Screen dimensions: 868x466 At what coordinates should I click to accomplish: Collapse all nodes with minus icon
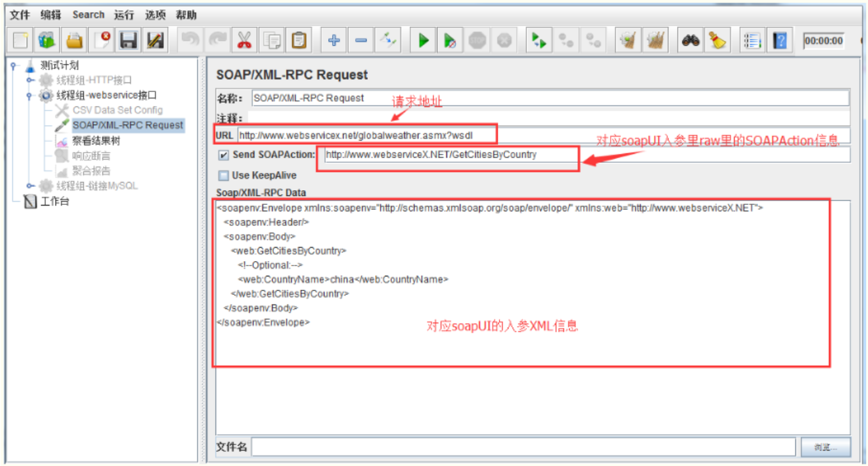pyautogui.click(x=360, y=41)
